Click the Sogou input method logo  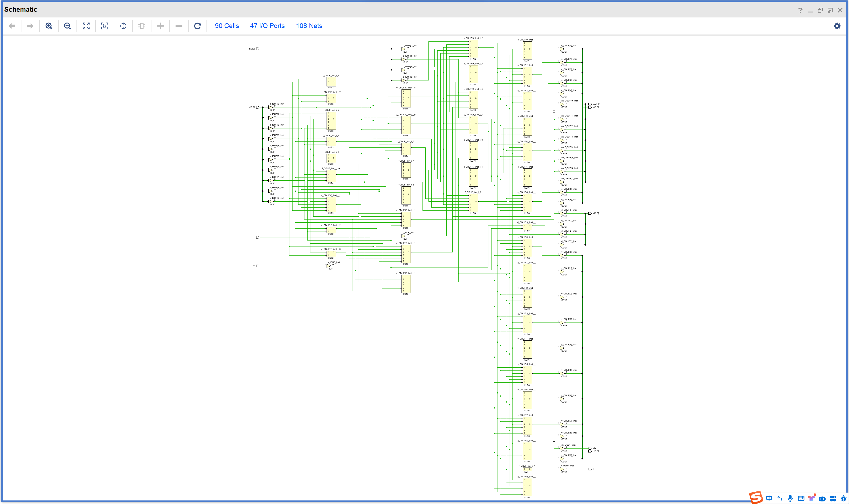point(756,498)
